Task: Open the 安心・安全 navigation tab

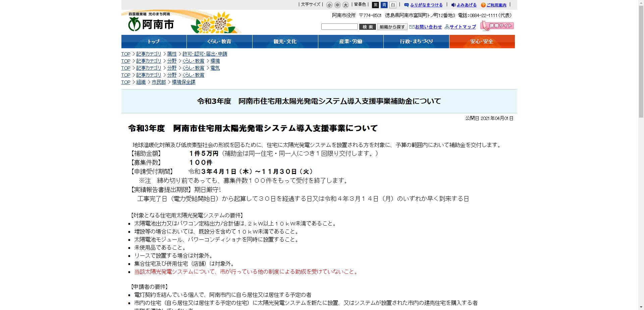Action: pos(482,42)
